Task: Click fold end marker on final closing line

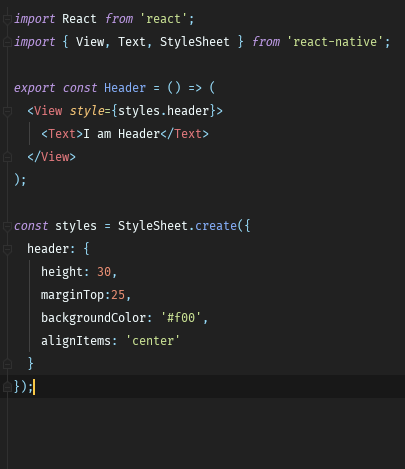Action: click(7, 387)
